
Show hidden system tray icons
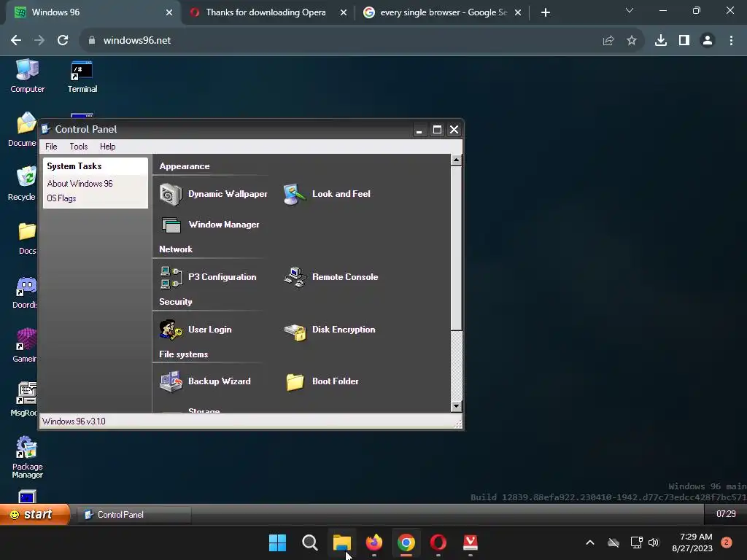(x=589, y=542)
